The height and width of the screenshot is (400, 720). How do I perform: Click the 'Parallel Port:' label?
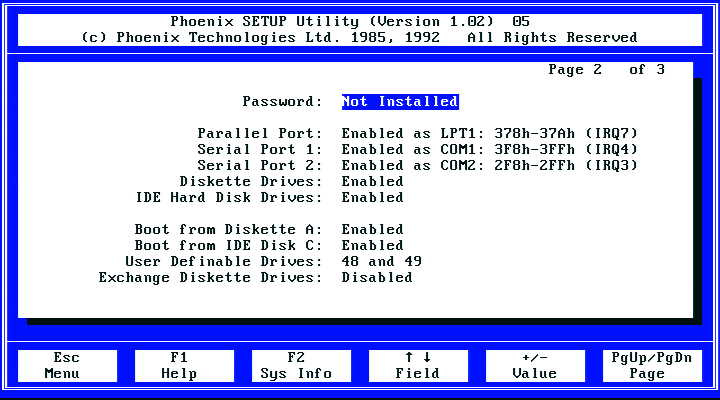260,134
